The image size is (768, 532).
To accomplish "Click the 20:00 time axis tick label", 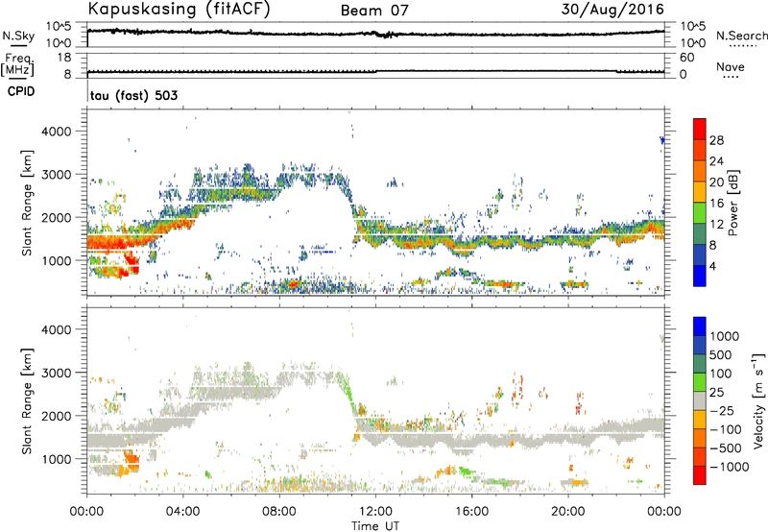I will coord(567,511).
